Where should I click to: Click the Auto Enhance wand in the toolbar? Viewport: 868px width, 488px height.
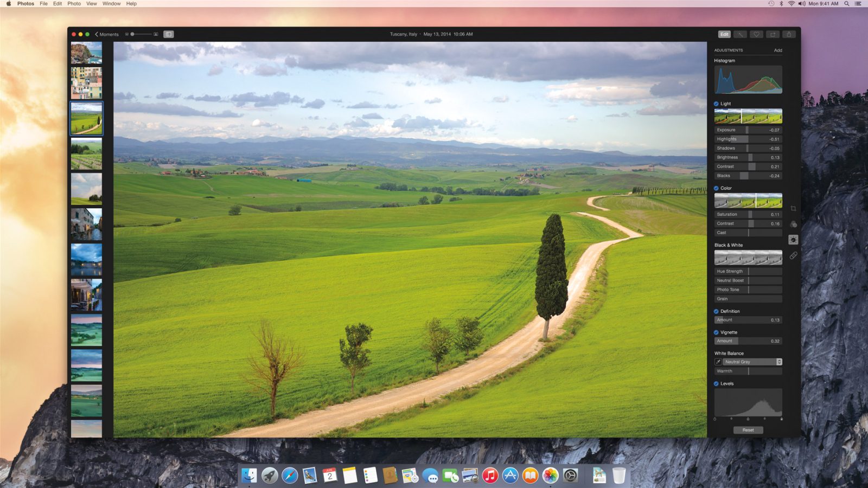(741, 34)
